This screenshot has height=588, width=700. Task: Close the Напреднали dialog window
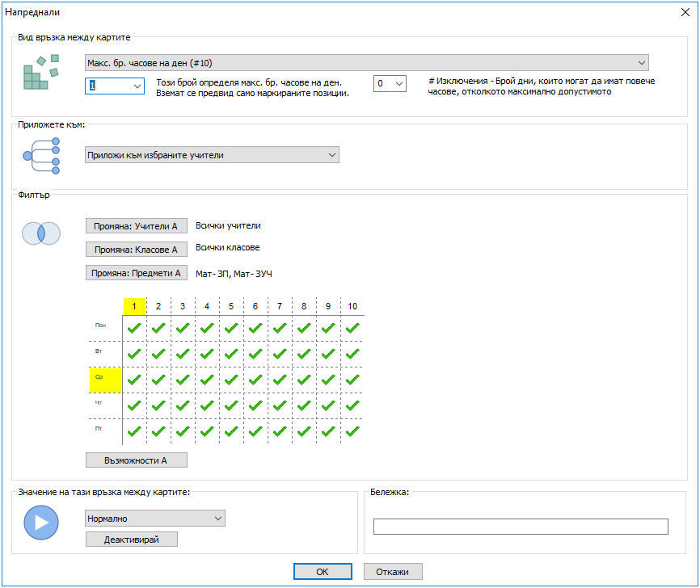685,12
